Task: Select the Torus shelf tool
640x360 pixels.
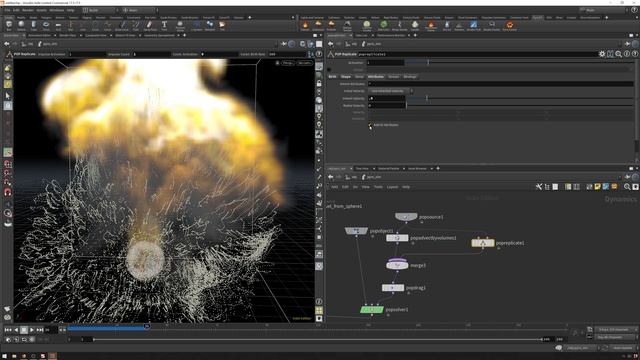Action: 46,25
